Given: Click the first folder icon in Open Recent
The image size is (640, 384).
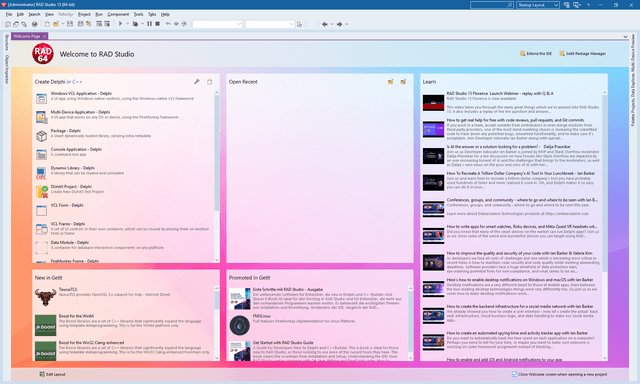Looking at the screenshot, I should [x=391, y=82].
